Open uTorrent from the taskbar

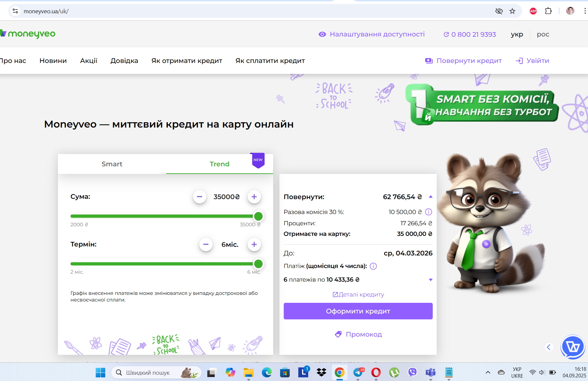click(394, 373)
